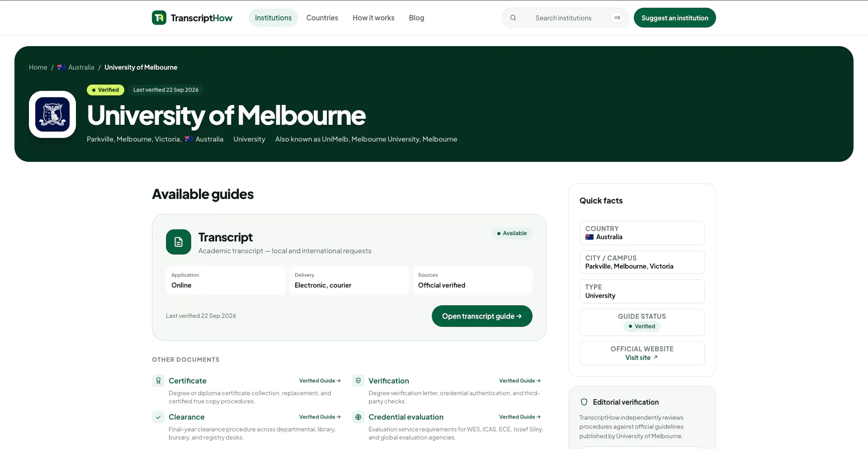Open the Countries nav item
Viewport: 868px width, 449px height.
click(322, 18)
